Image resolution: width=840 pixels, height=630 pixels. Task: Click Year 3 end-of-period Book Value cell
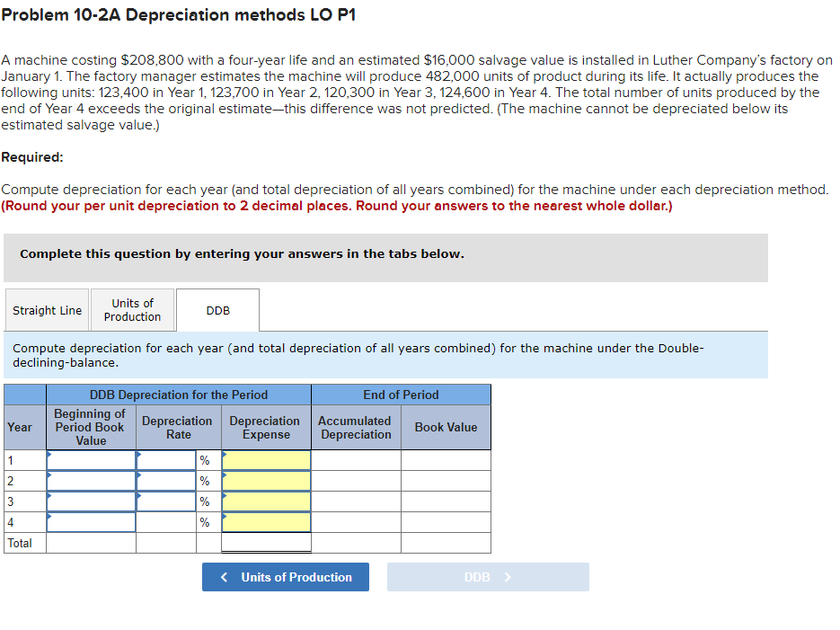446,501
